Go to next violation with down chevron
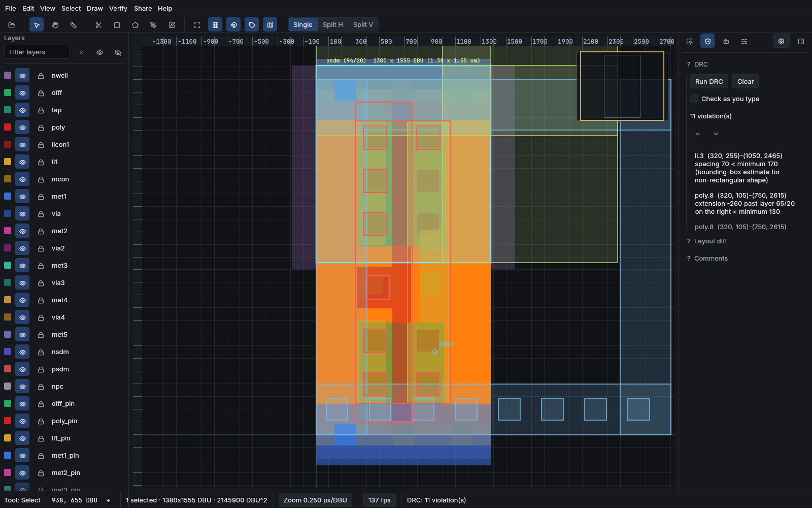The width and height of the screenshot is (812, 508). click(x=716, y=134)
